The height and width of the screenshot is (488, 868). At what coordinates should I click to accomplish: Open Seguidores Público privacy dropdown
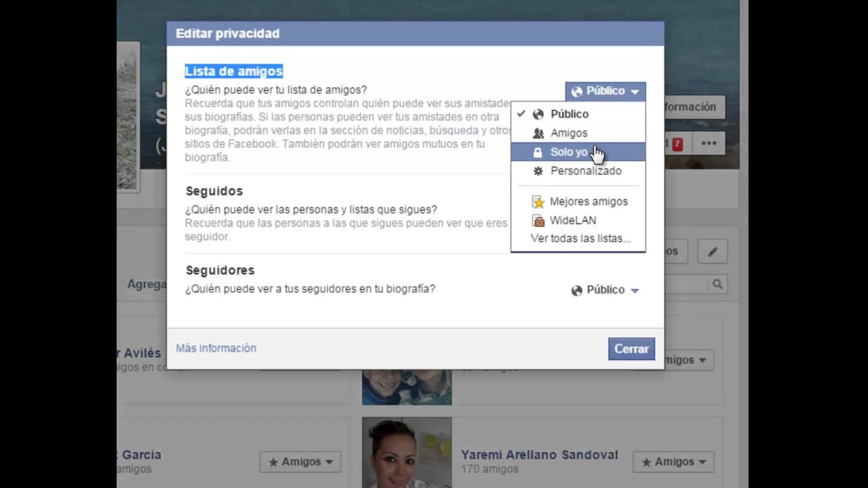click(x=605, y=290)
